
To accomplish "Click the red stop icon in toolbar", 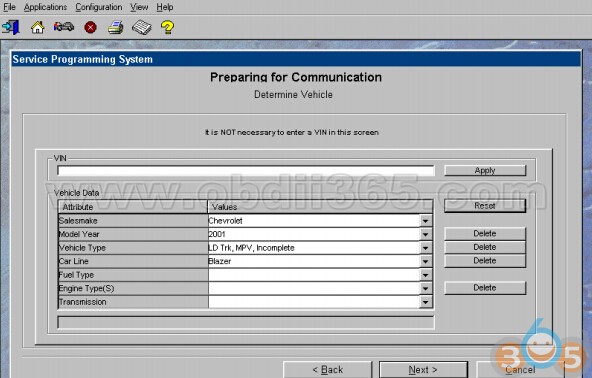I will pos(90,28).
